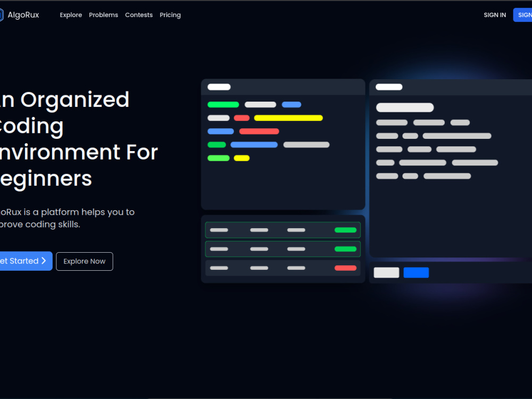Viewport: 532px width, 399px height.
Task: Click the blue mock button in illustration footer
Action: [417, 272]
